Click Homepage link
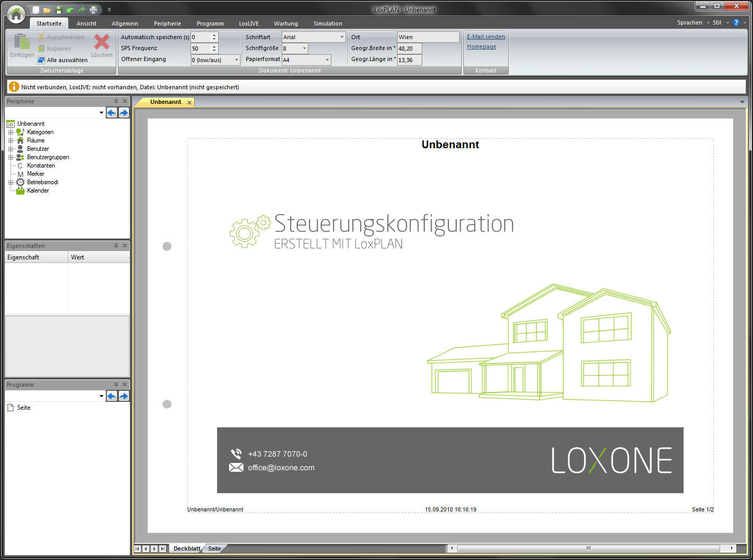Viewport: 753px width, 560px height. [x=482, y=46]
